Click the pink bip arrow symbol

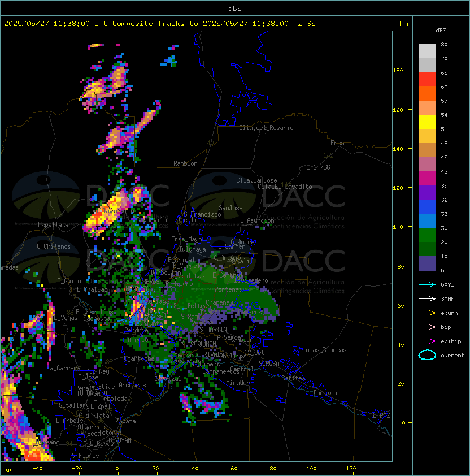tap(427, 327)
